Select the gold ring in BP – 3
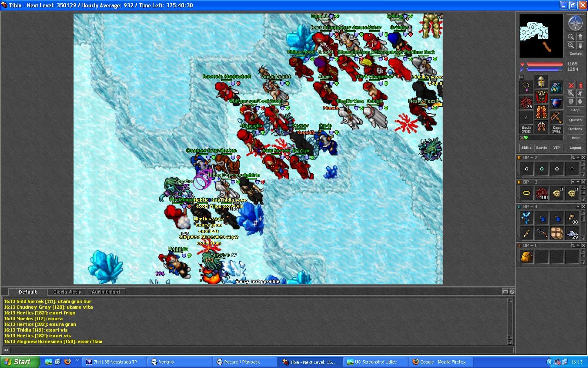The image size is (588, 368). pyautogui.click(x=526, y=193)
